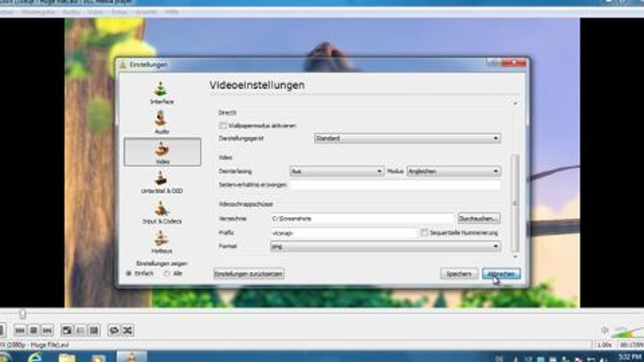This screenshot has width=644, height=362.
Task: Click the seek slider handle
Action: (22, 314)
